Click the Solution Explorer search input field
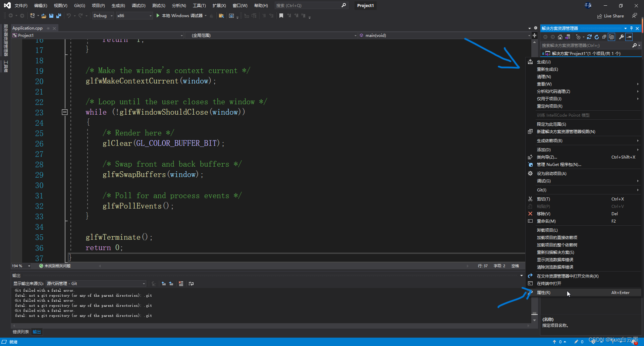The height and width of the screenshot is (346, 644). [x=586, y=45]
